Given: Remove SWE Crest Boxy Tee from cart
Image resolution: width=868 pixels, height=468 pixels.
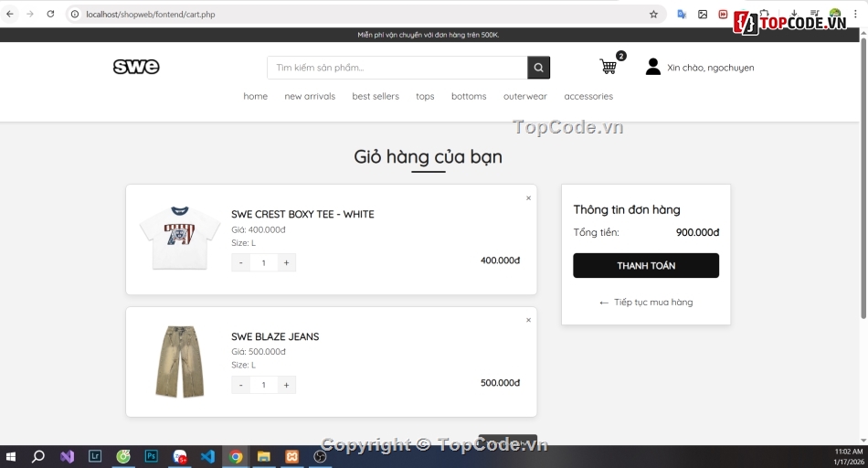Looking at the screenshot, I should point(528,198).
